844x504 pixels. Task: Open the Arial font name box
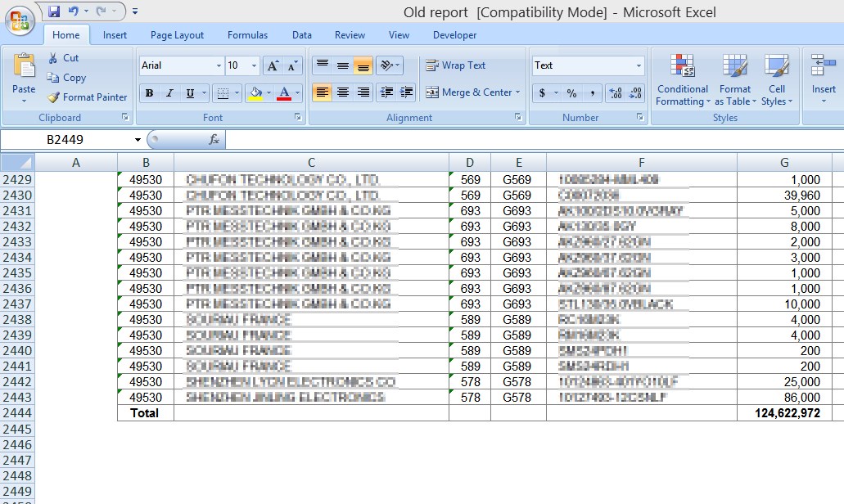point(181,65)
